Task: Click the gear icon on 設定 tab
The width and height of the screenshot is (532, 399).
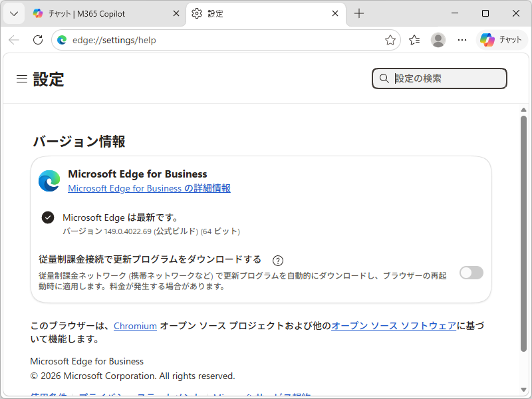Action: coord(196,13)
